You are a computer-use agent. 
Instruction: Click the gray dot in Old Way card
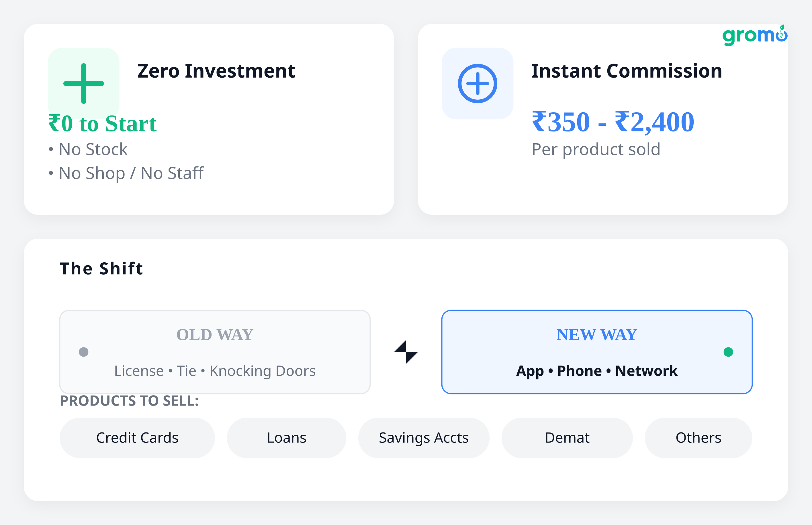click(84, 352)
